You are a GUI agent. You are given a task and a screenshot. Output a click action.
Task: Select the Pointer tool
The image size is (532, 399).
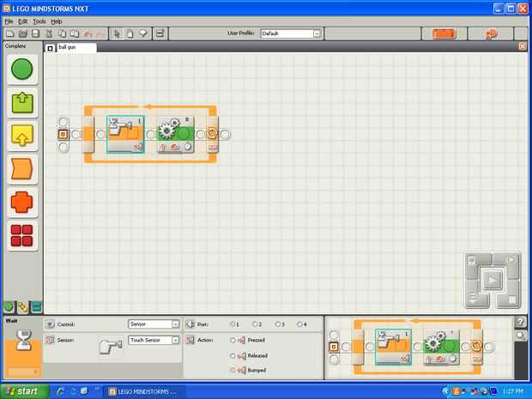click(x=117, y=33)
